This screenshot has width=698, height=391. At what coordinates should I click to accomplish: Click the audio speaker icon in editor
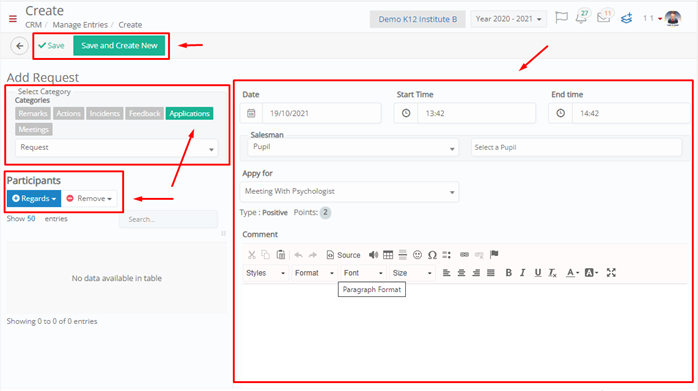pos(373,255)
